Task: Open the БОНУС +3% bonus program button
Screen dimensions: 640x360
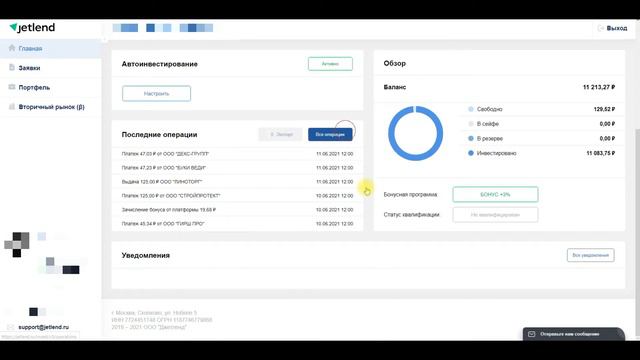Action: tap(495, 194)
